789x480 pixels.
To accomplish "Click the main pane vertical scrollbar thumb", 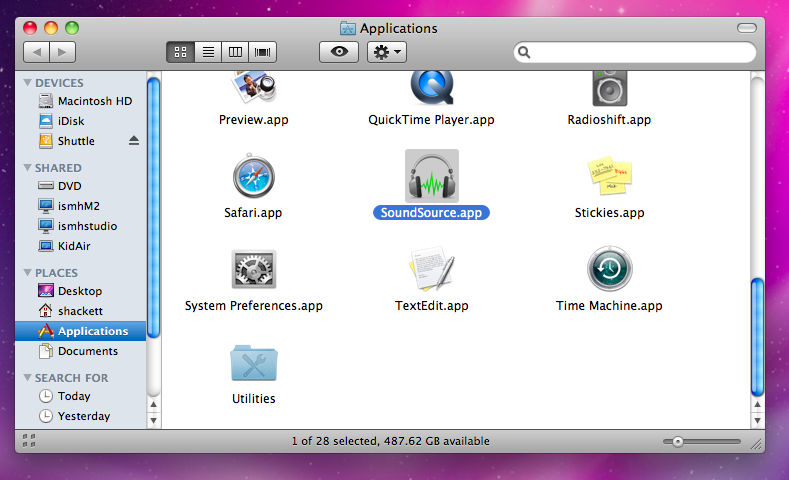I will (757, 337).
